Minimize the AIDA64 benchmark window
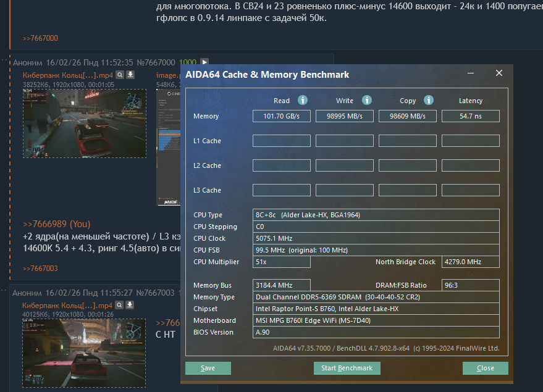 coord(471,73)
